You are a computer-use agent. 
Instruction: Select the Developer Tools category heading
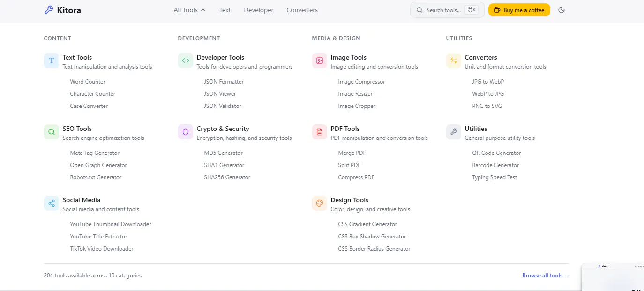point(220,57)
